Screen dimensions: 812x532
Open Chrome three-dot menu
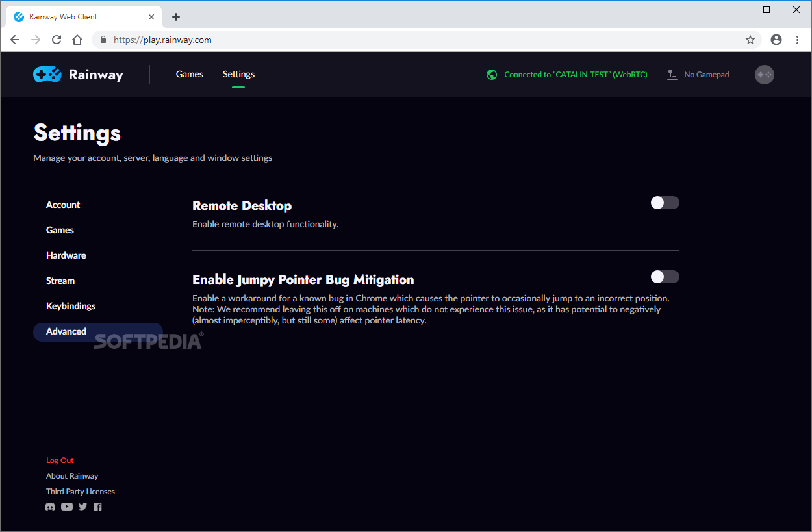[x=797, y=40]
